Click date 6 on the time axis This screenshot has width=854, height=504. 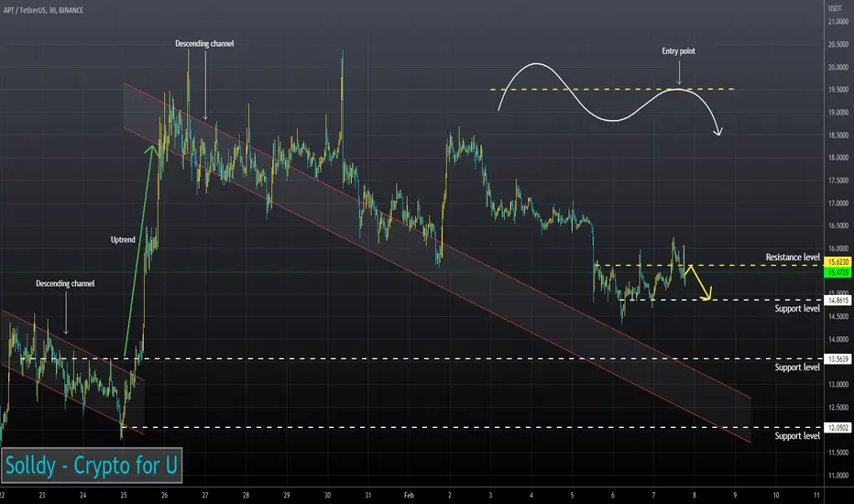613,495
